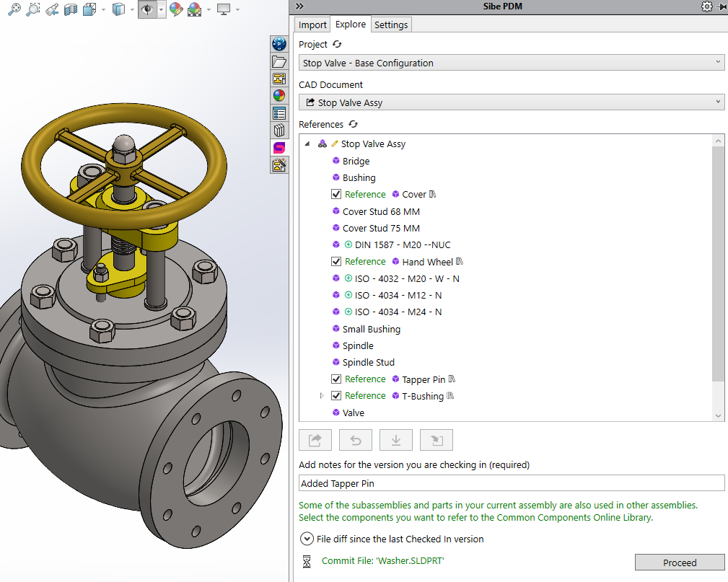Open the Settings tab
Screen dimensions: 728x582
tap(391, 25)
